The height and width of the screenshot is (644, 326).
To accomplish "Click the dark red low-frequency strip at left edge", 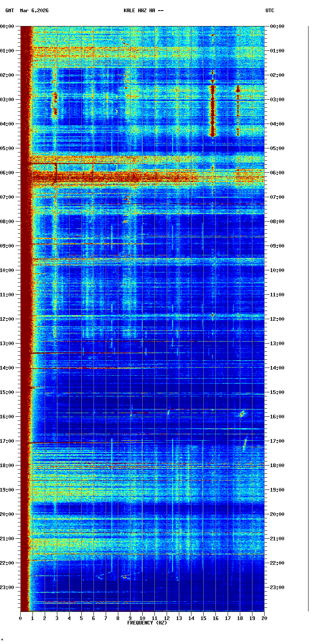I will (x=25, y=285).
